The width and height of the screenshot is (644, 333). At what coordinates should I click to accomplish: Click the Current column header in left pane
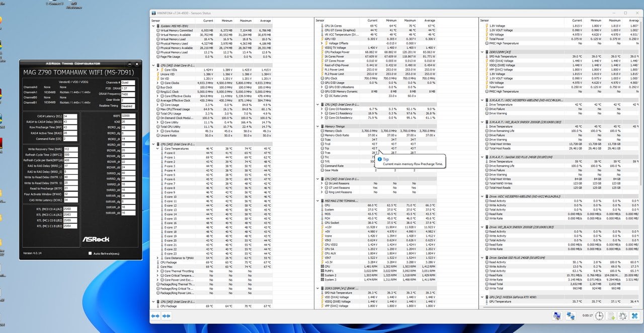(x=208, y=21)
